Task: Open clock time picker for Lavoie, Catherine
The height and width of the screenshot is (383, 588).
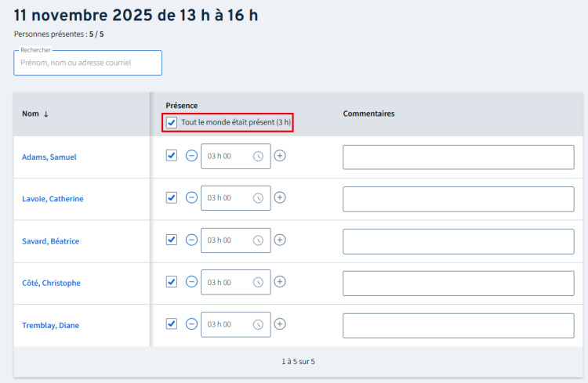Action: coord(258,198)
